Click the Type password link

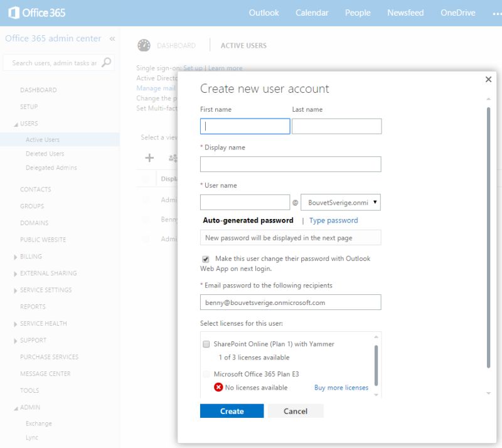[333, 220]
